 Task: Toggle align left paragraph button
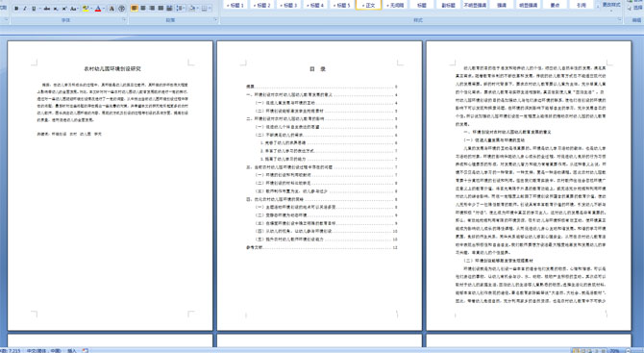click(135, 8)
